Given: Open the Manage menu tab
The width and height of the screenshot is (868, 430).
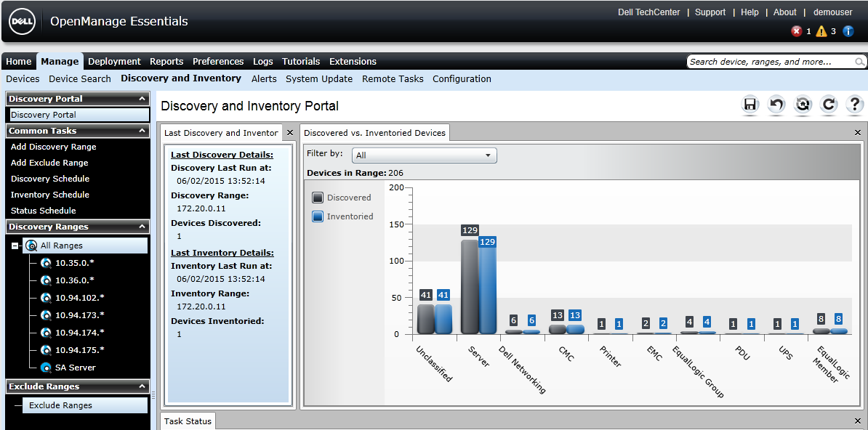Looking at the screenshot, I should [x=60, y=62].
